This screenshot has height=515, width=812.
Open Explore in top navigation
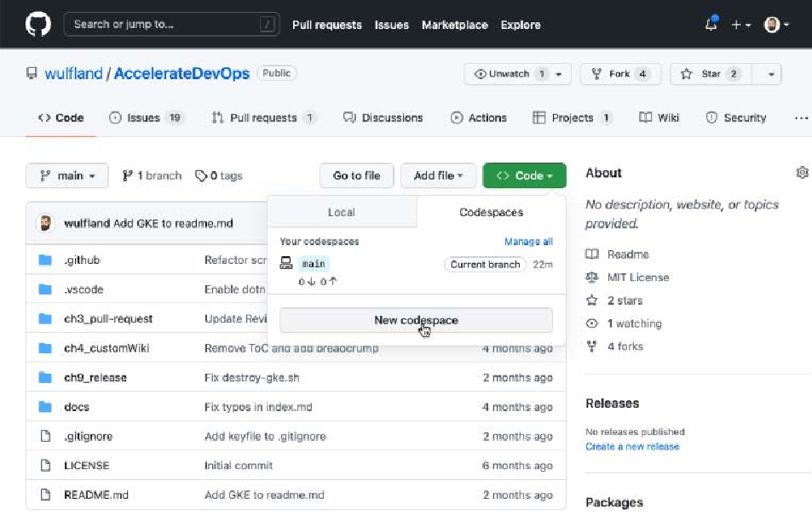click(521, 25)
